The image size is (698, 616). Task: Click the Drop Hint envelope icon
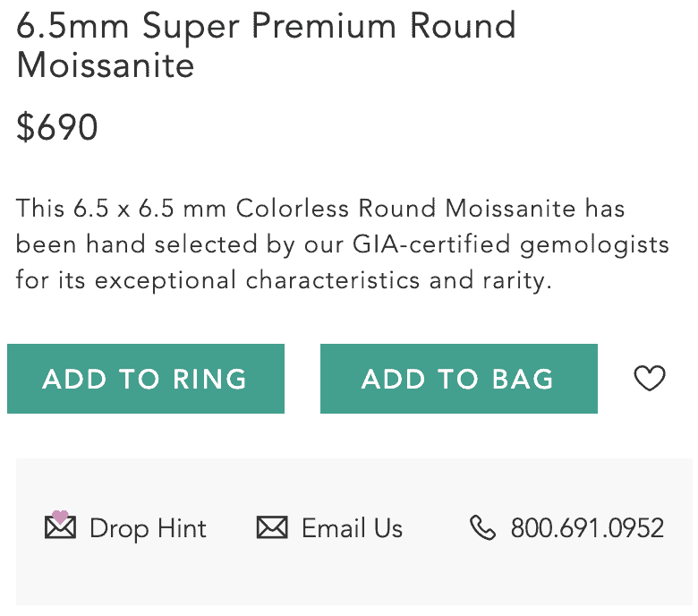[x=60, y=527]
